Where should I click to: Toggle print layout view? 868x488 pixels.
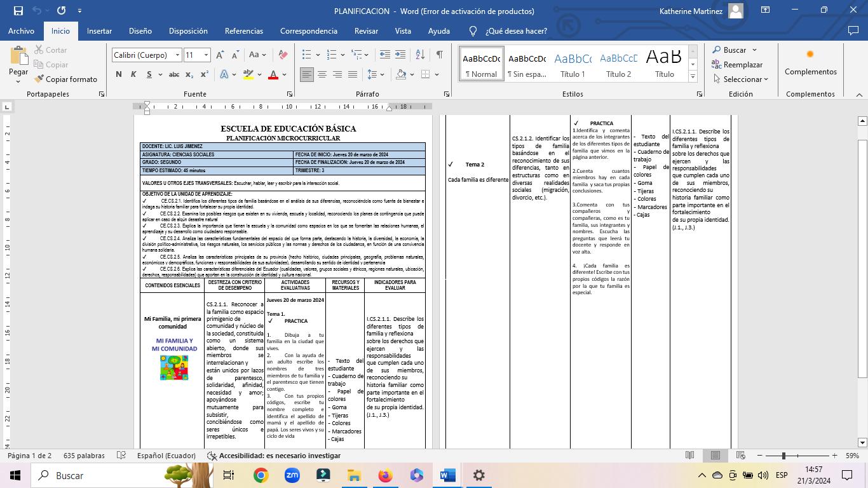pyautogui.click(x=715, y=456)
